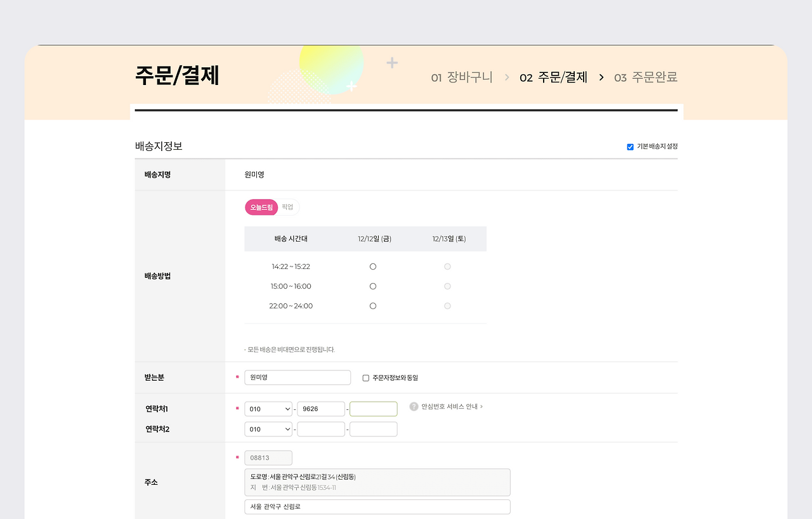Switch to the 픽업 delivery tab
This screenshot has width=812, height=519.
click(x=288, y=207)
